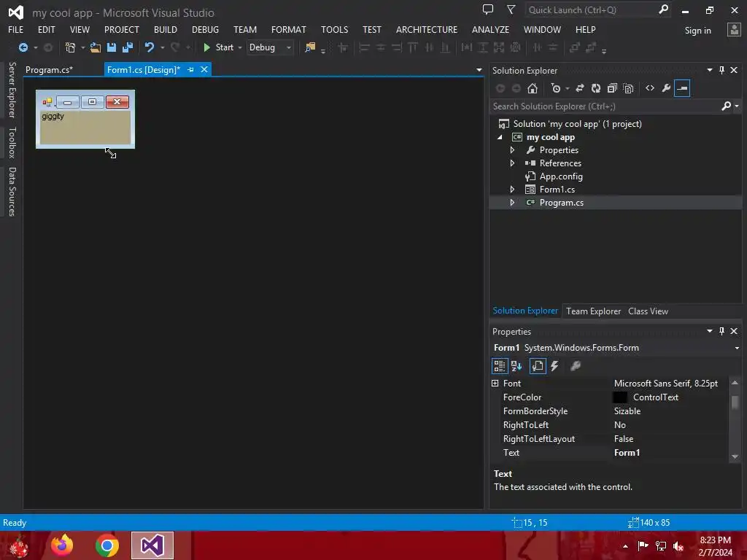Click the Pending Changes Filter clock icon
The width and height of the screenshot is (747, 560).
(555, 88)
